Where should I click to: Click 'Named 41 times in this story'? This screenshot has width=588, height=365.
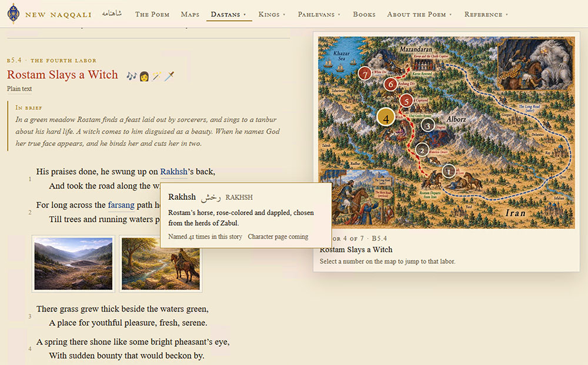pos(205,237)
